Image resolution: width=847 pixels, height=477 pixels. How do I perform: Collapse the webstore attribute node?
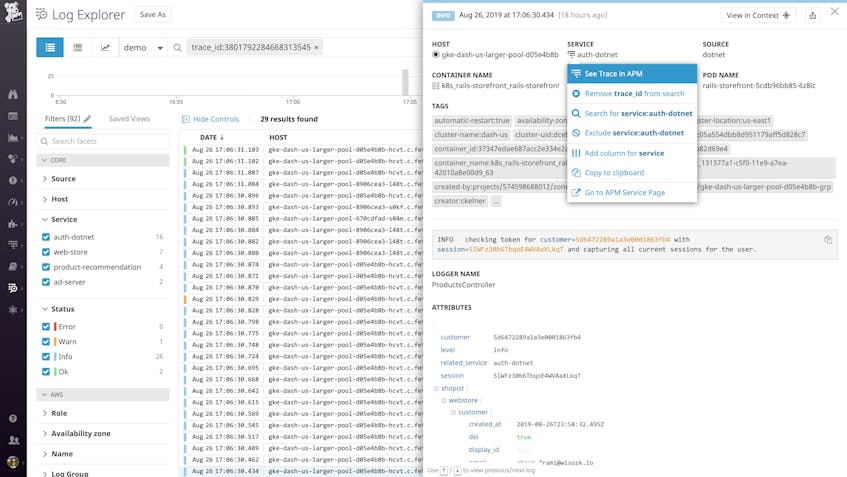[x=444, y=400]
